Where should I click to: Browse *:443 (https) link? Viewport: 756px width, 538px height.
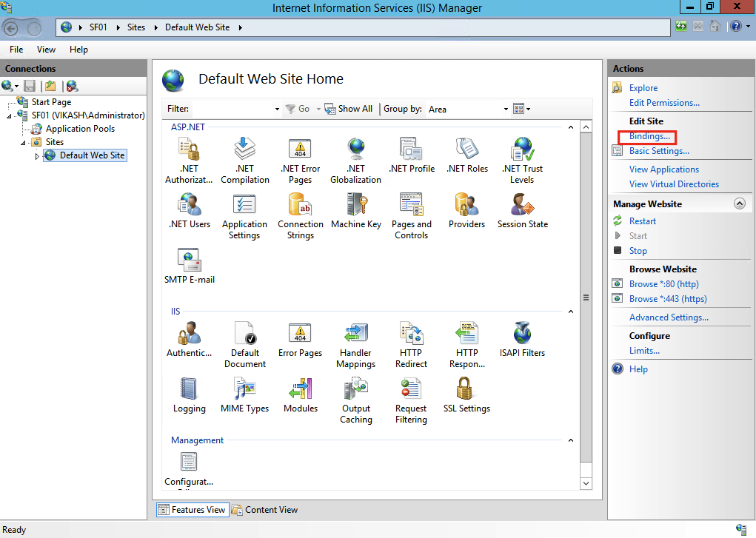click(x=668, y=299)
